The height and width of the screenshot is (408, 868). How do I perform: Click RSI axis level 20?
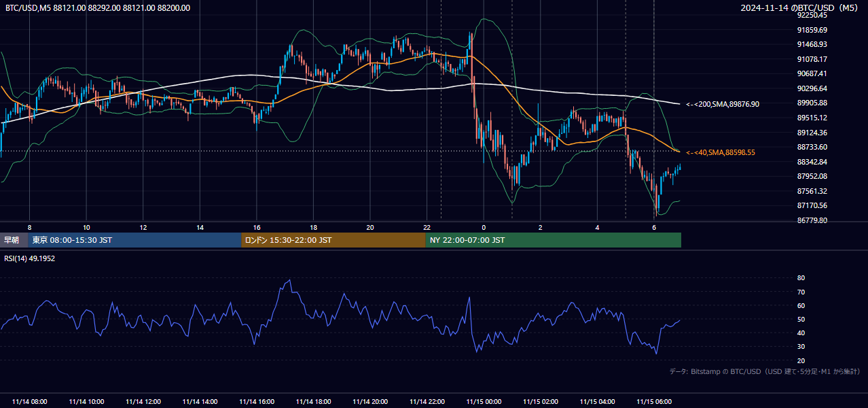801,360
